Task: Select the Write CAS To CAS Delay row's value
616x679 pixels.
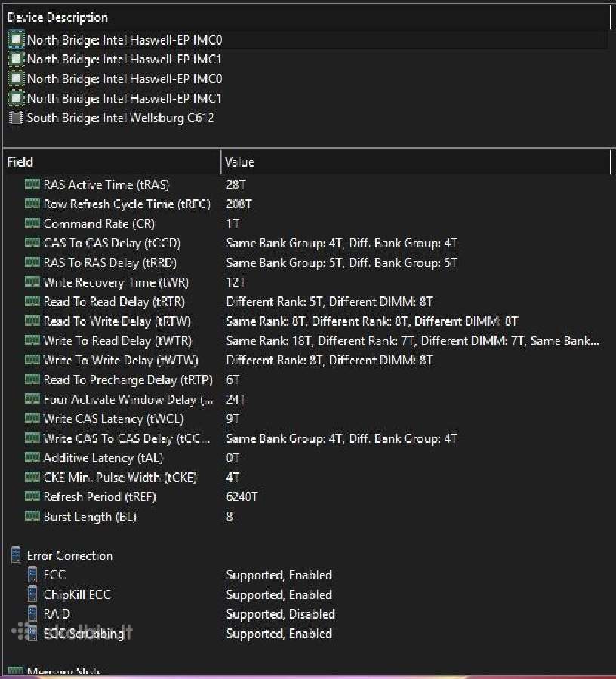Action: pos(341,438)
